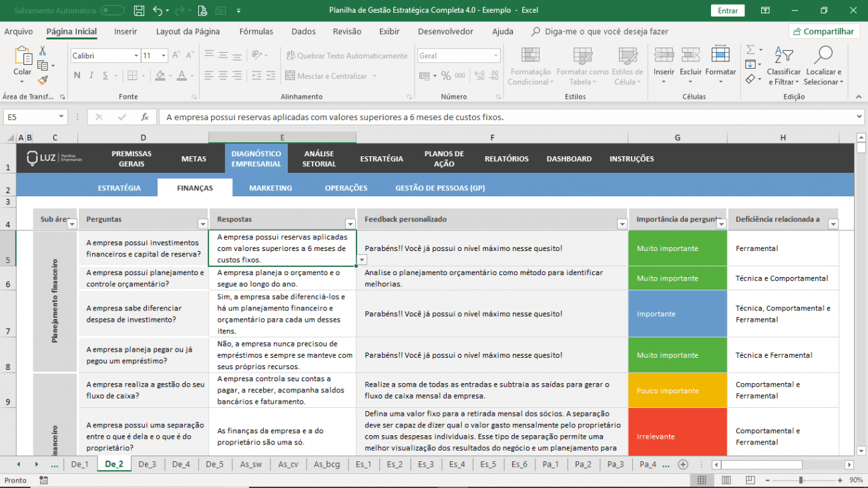Viewport: 868px width, 488px height.
Task: Open the Inserir ribbon tab
Action: (126, 31)
